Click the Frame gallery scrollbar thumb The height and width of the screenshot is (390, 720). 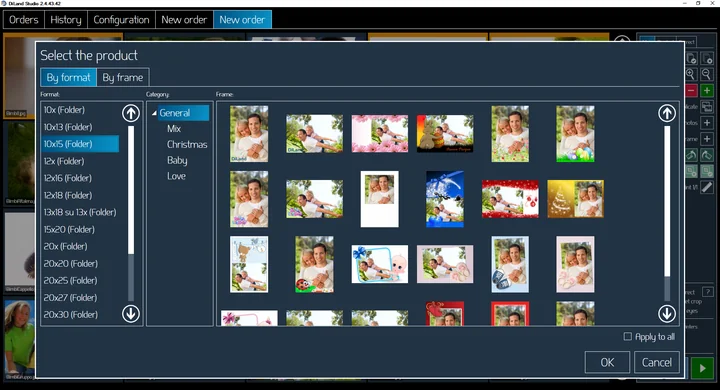pos(667,201)
